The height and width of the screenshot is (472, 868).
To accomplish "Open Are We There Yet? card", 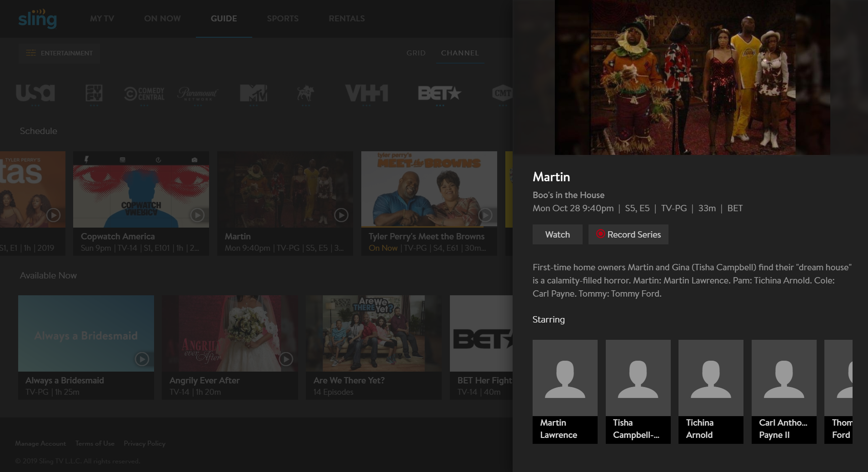I will pyautogui.click(x=374, y=348).
